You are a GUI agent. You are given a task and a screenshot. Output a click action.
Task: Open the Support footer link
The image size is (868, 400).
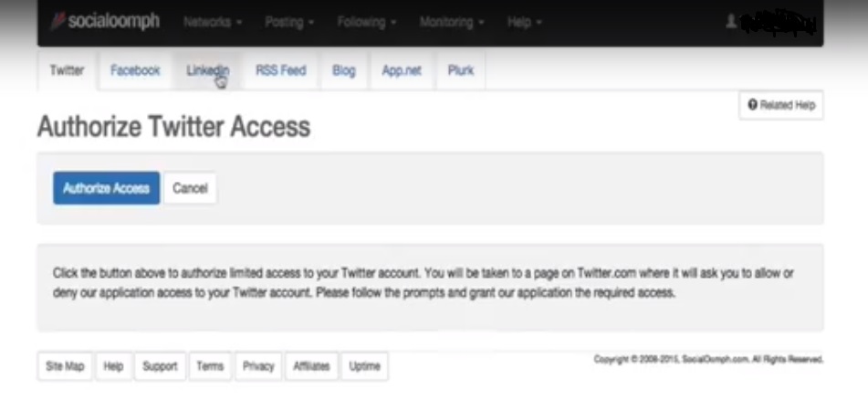tap(160, 366)
